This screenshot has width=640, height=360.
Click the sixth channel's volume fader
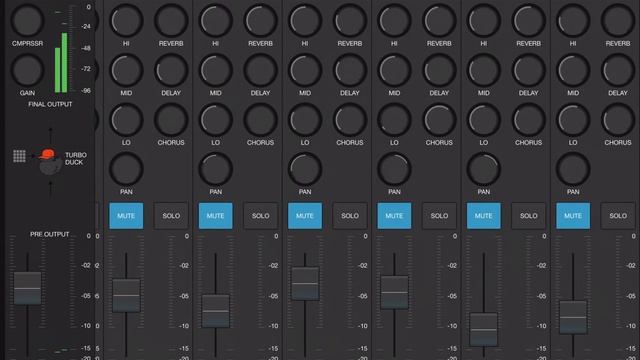pos(573,317)
